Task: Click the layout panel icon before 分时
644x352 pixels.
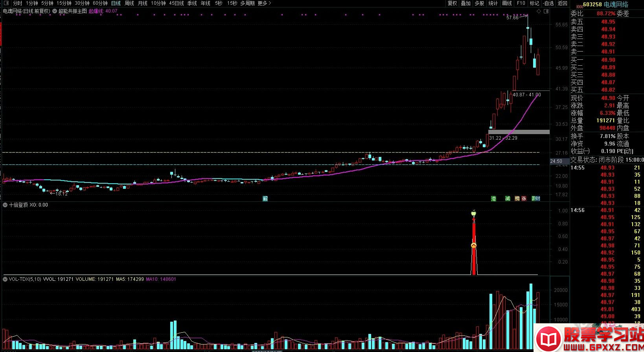Action: click(x=6, y=3)
